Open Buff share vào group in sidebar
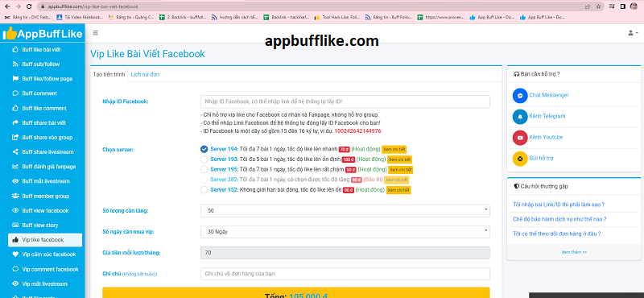Image resolution: width=644 pixels, height=298 pixels. click(x=47, y=137)
